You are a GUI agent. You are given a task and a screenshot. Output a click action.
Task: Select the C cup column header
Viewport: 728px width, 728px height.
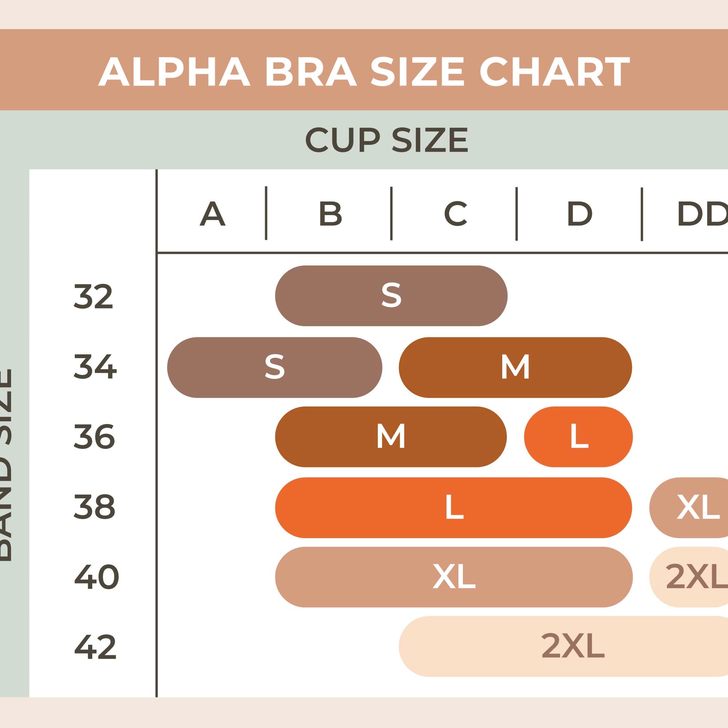coord(455,214)
